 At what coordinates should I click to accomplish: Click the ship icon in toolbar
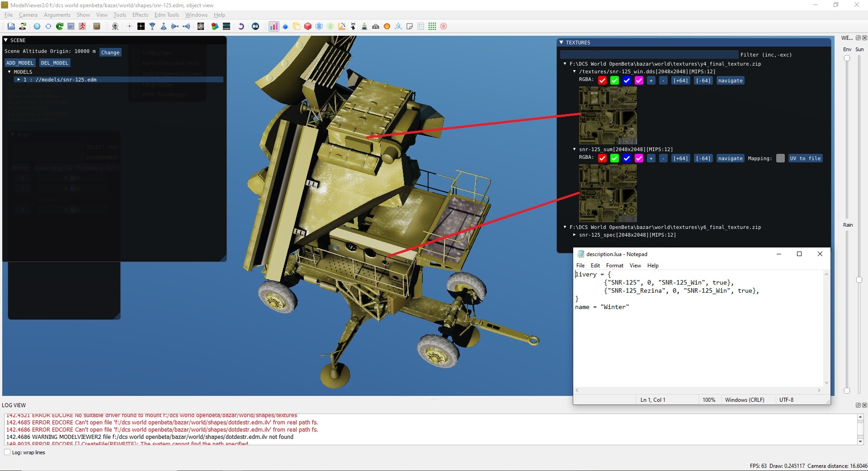[x=364, y=26]
